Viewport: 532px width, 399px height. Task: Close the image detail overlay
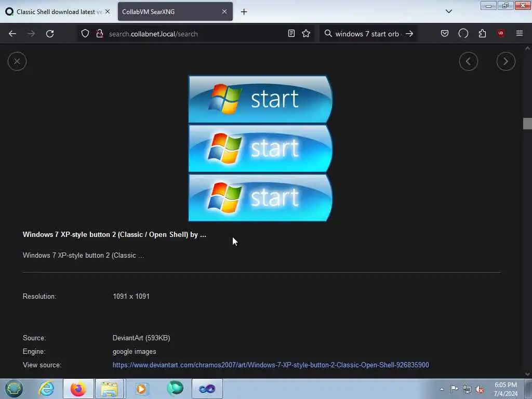pos(17,61)
